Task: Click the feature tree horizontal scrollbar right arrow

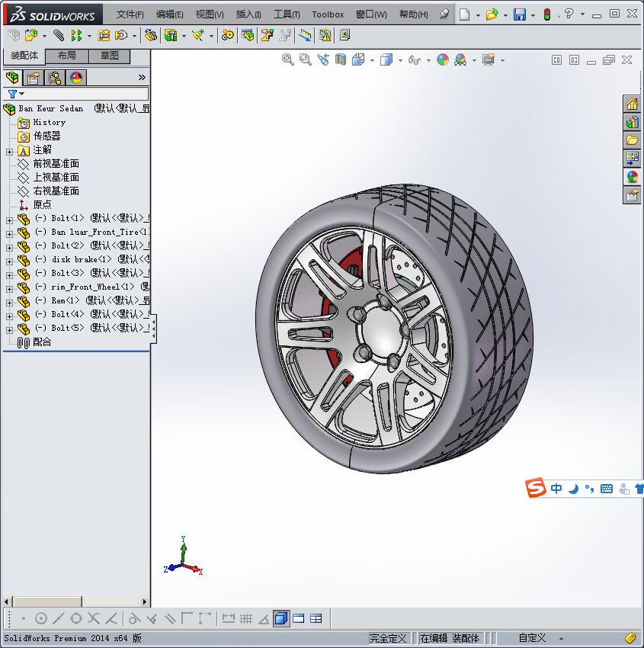Action: 144,601
